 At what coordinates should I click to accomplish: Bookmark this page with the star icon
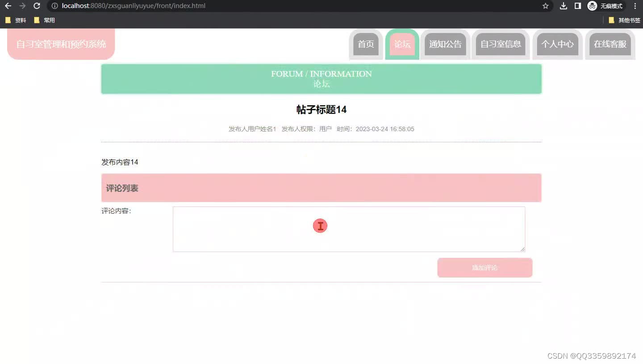coord(545,6)
